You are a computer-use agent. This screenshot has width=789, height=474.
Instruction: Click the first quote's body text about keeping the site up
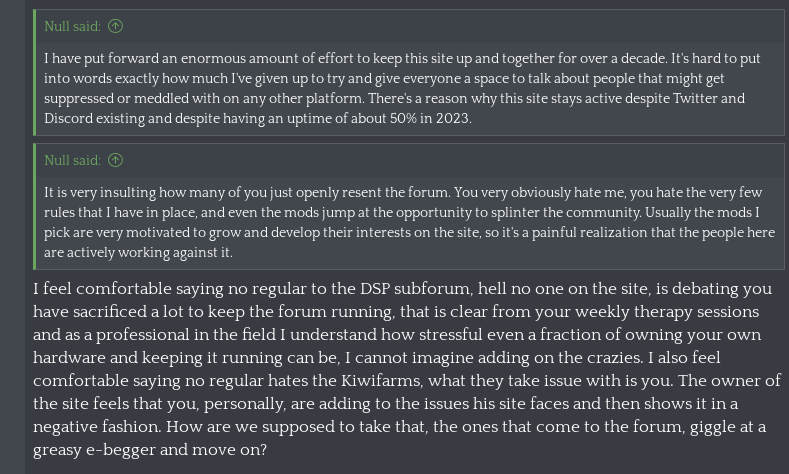click(x=402, y=88)
